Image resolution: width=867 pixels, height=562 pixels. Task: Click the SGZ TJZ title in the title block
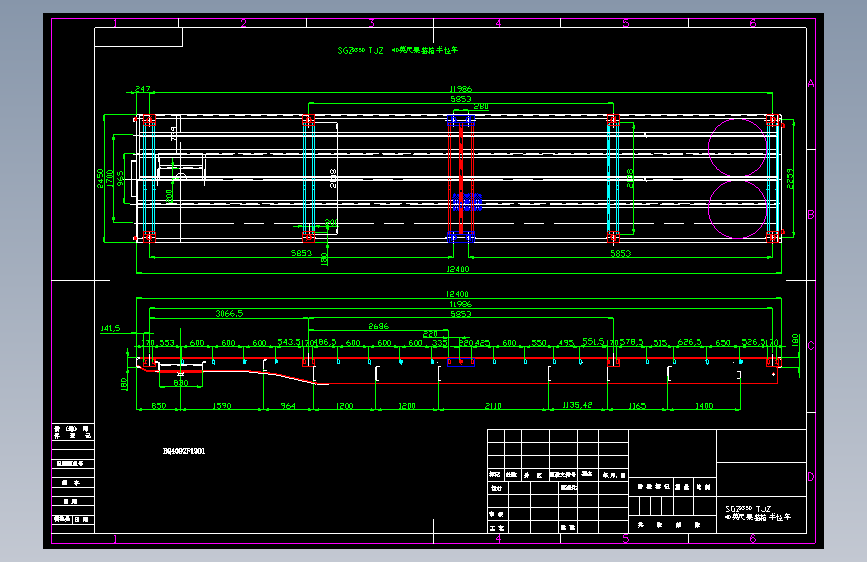(x=748, y=508)
